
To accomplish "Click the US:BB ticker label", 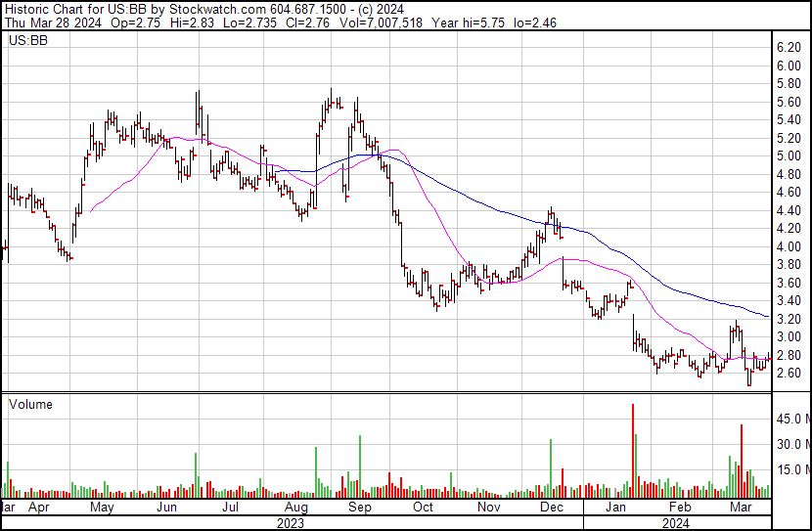I will [x=24, y=41].
